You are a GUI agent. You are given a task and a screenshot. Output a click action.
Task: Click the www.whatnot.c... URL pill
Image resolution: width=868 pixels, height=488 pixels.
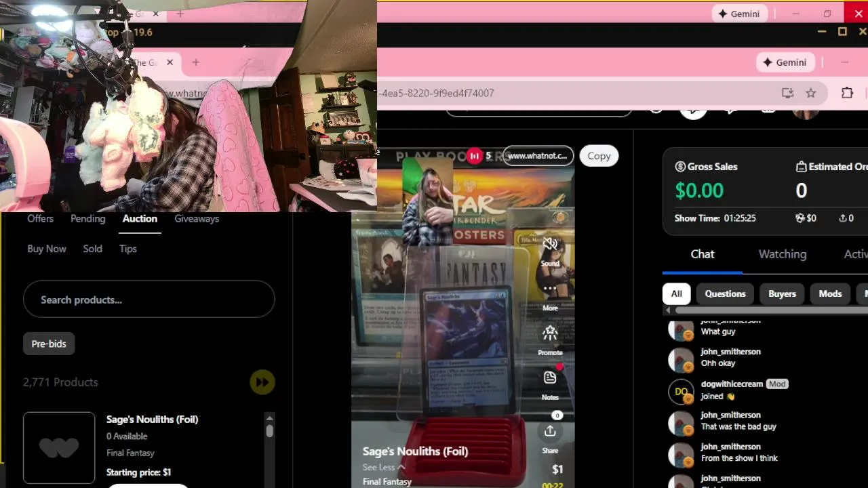coord(537,156)
